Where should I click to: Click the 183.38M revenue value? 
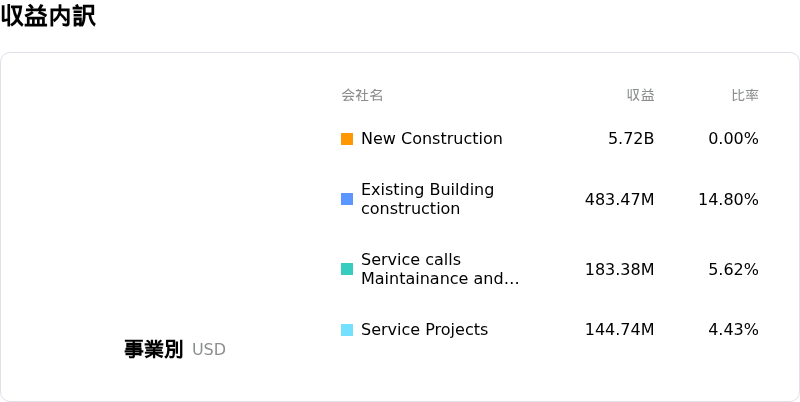coord(619,269)
